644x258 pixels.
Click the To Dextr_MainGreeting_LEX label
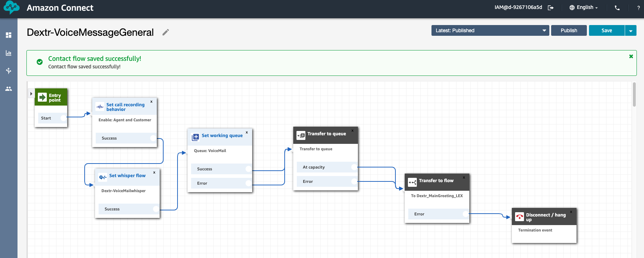click(437, 196)
